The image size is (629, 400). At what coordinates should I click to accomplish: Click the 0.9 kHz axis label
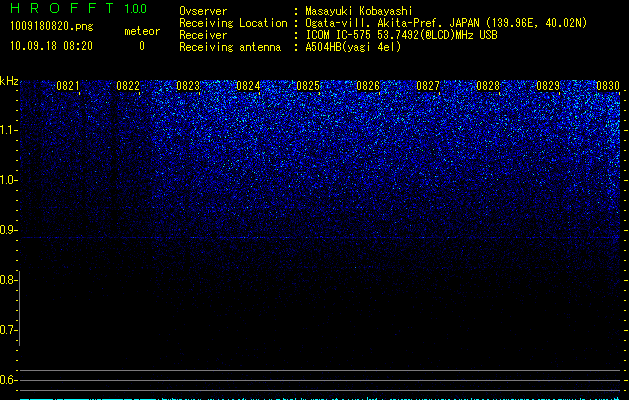[8, 230]
